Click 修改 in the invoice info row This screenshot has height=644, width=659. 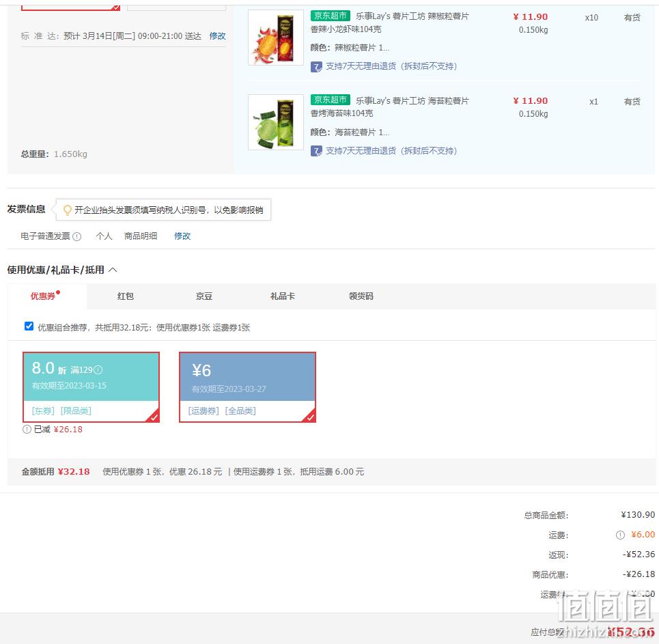[182, 236]
